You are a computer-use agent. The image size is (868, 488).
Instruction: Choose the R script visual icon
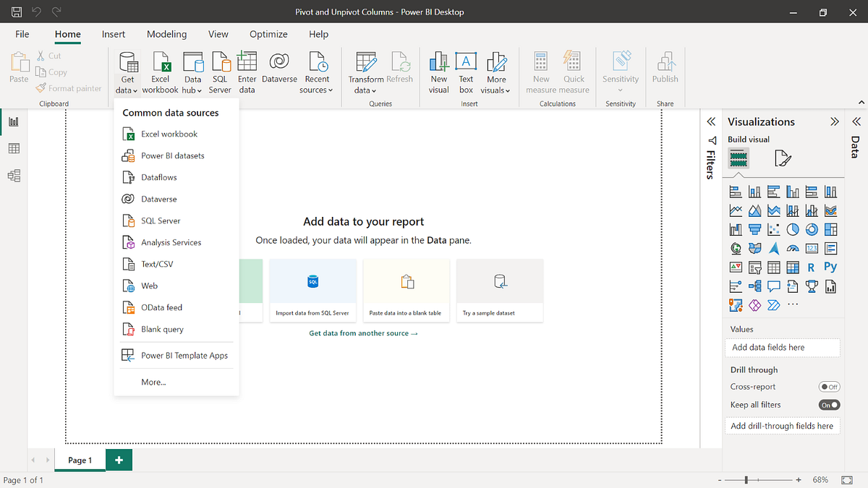(x=812, y=267)
